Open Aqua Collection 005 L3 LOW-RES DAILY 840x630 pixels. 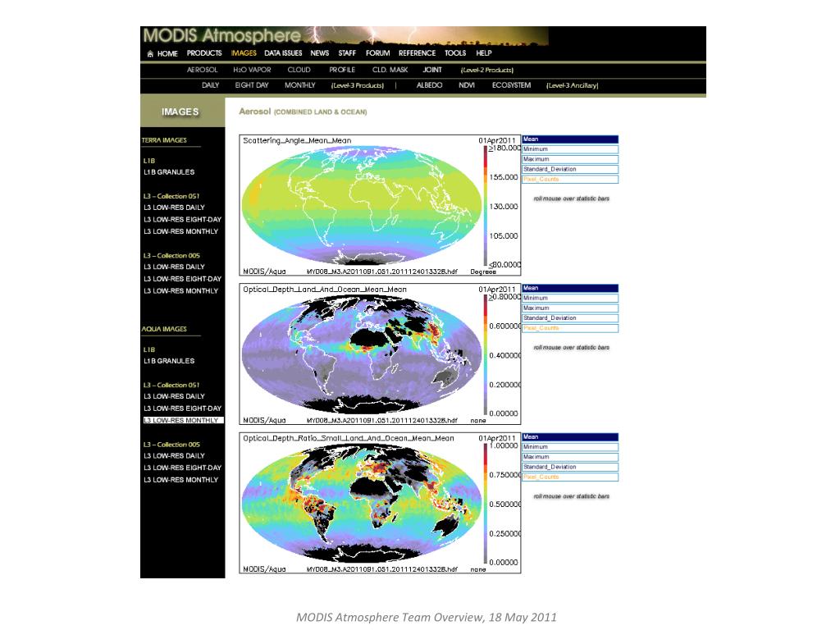coord(174,456)
